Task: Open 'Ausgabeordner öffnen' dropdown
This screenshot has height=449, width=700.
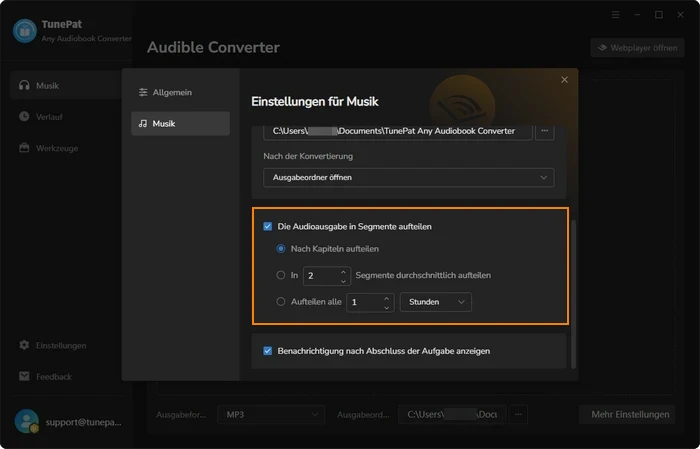Action: 408,178
